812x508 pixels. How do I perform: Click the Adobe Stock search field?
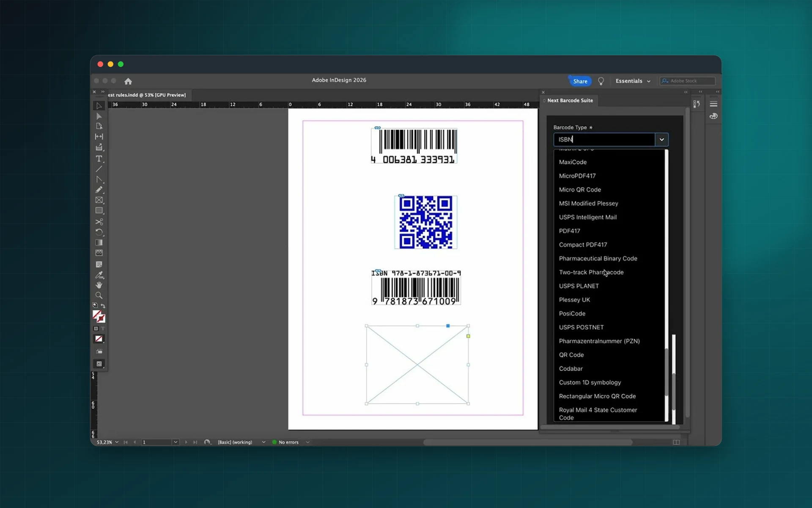click(688, 81)
